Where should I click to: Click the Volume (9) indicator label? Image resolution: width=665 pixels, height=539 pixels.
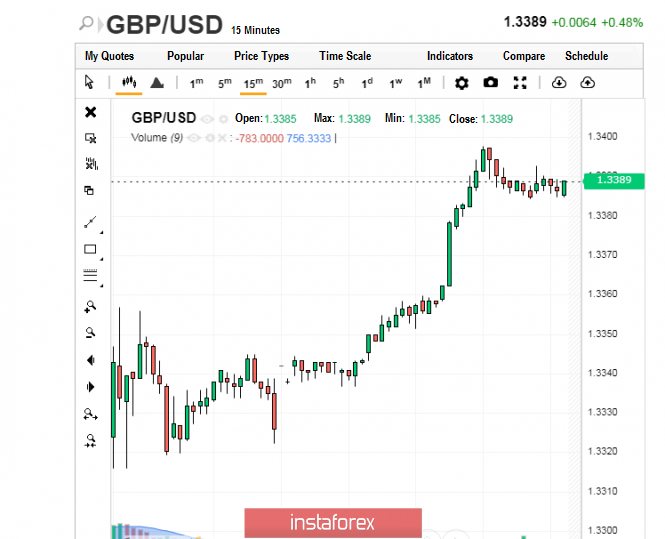coord(157,138)
